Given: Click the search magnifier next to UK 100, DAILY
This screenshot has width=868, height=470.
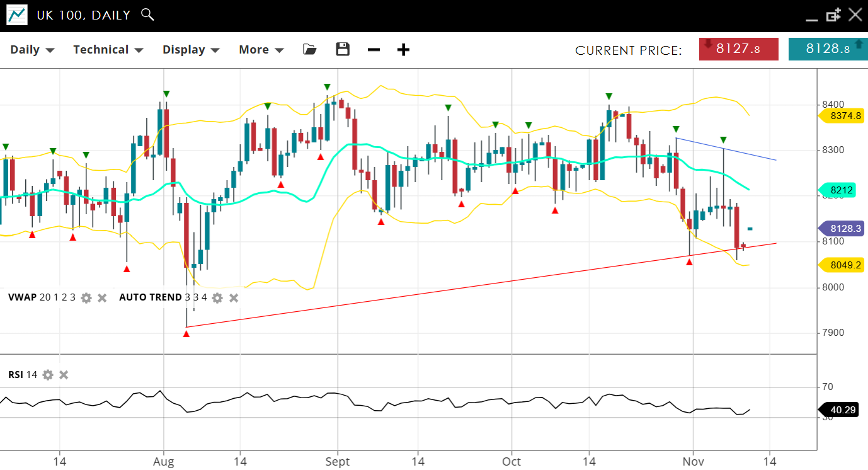Looking at the screenshot, I should [x=147, y=14].
